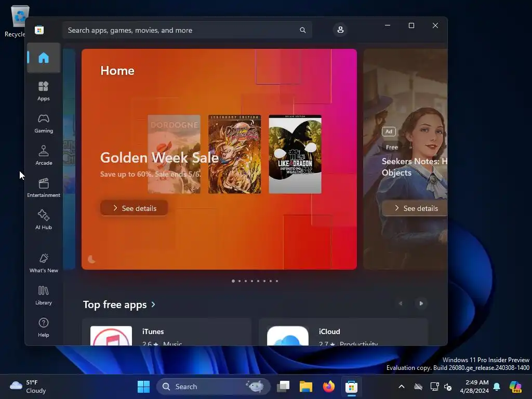Click See details for Golden Week Sale
This screenshot has width=532, height=399.
tap(134, 208)
